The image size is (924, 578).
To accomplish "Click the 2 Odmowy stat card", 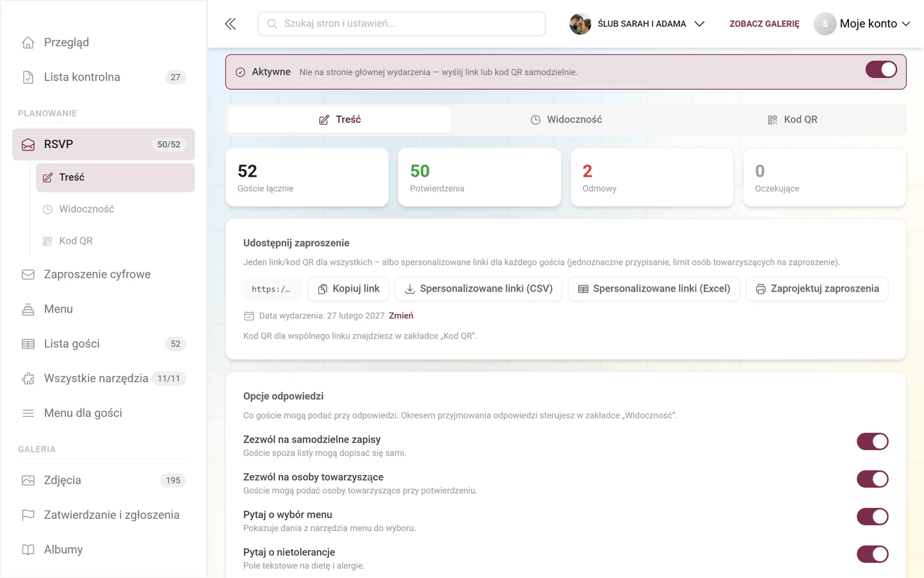I will click(x=652, y=177).
